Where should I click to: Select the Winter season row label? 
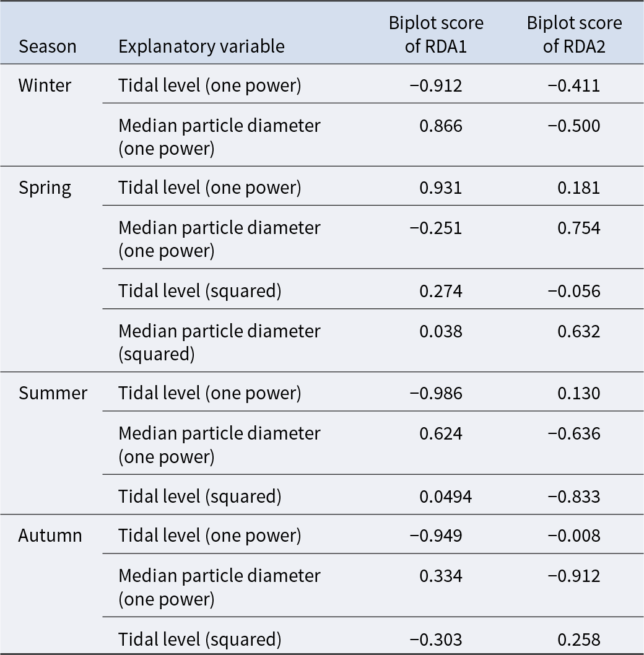coord(45,85)
